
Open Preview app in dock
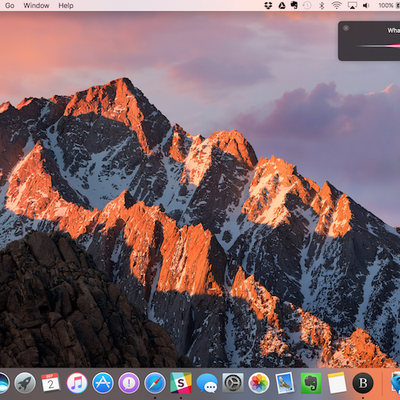pos(285,383)
